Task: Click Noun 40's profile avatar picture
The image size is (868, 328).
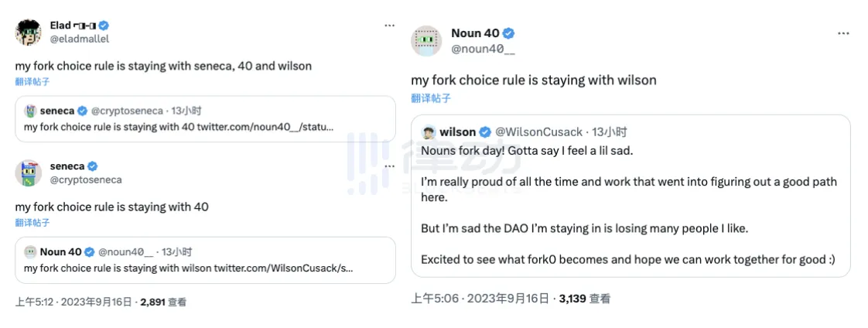Action: pyautogui.click(x=425, y=40)
